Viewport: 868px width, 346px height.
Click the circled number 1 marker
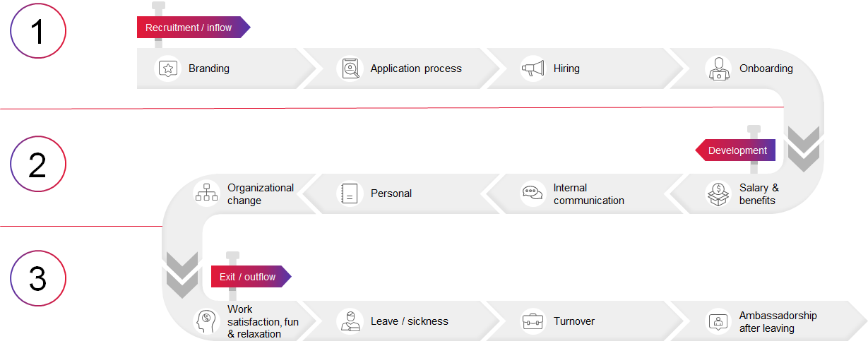[x=38, y=31]
